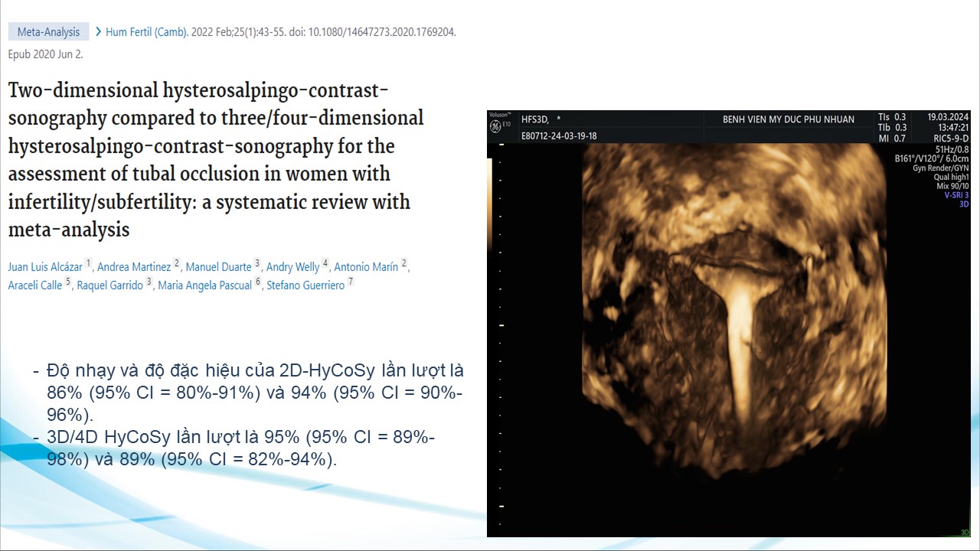Click the green 3D corner indicator

pyautogui.click(x=965, y=532)
